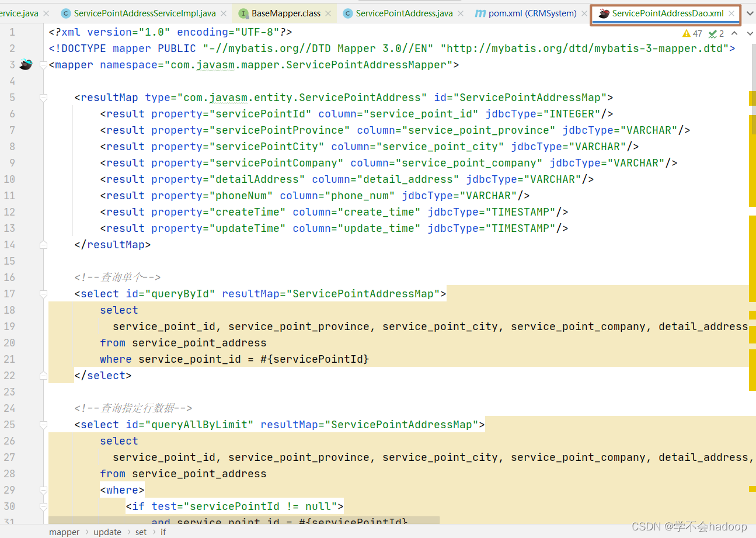Click the BaseMapper.class tab's green class icon

[243, 12]
